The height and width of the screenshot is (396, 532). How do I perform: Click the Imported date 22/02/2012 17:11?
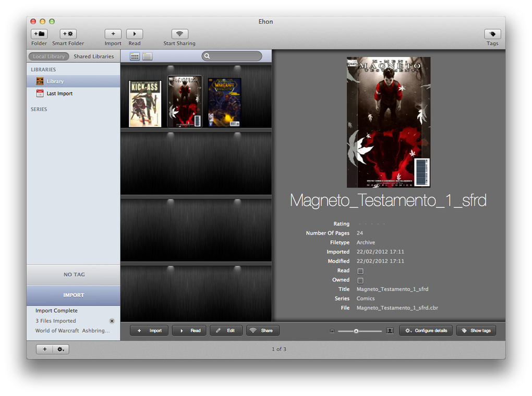380,252
